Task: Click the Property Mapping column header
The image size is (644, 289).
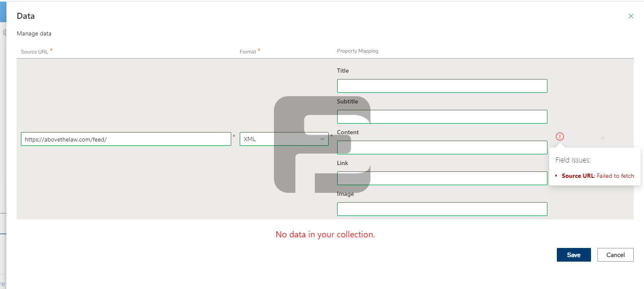Action: (357, 51)
